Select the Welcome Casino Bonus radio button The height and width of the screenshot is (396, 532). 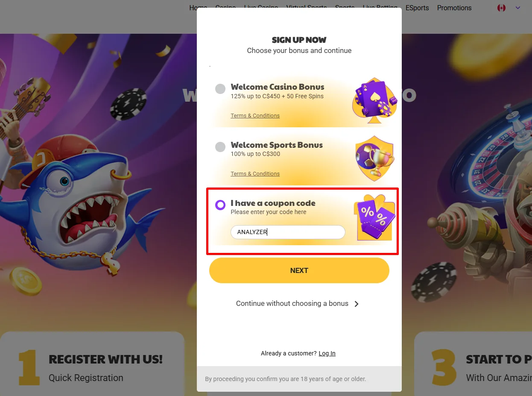coord(220,89)
